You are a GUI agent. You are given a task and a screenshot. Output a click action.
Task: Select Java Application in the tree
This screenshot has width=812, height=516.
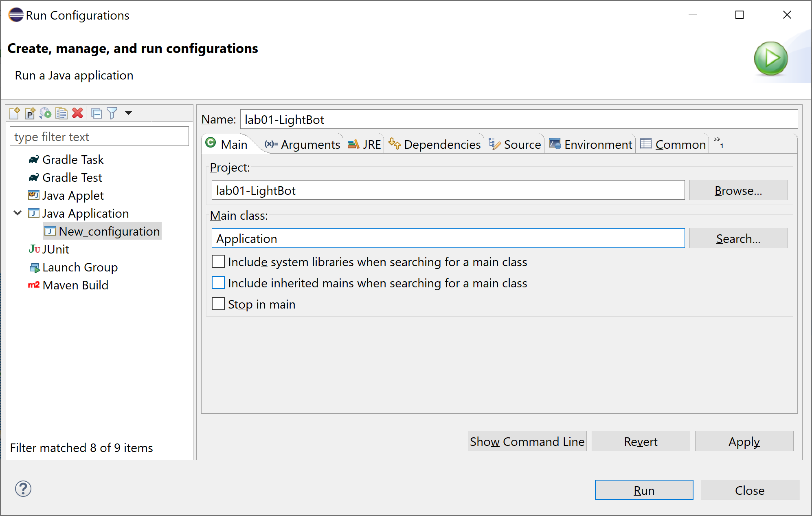(x=86, y=214)
